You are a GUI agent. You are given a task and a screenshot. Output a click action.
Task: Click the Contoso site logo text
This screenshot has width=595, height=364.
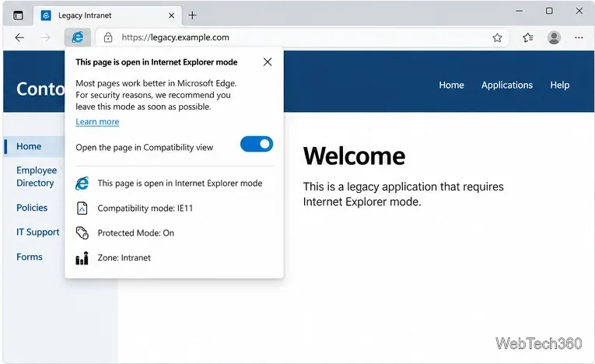[40, 89]
